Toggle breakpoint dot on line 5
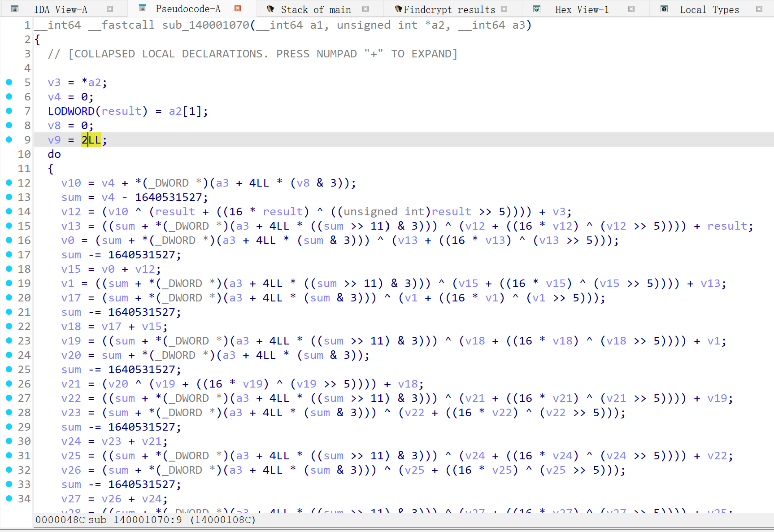The width and height of the screenshot is (774, 532). click(x=9, y=82)
